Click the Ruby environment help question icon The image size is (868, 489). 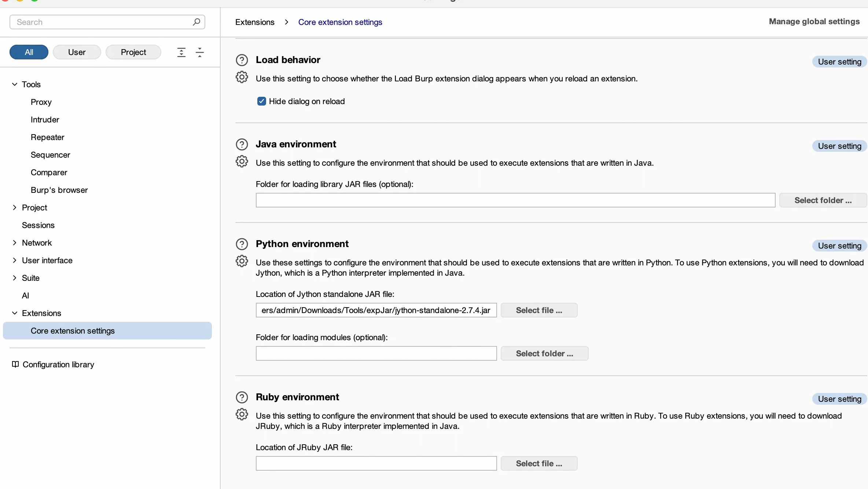coord(242,397)
